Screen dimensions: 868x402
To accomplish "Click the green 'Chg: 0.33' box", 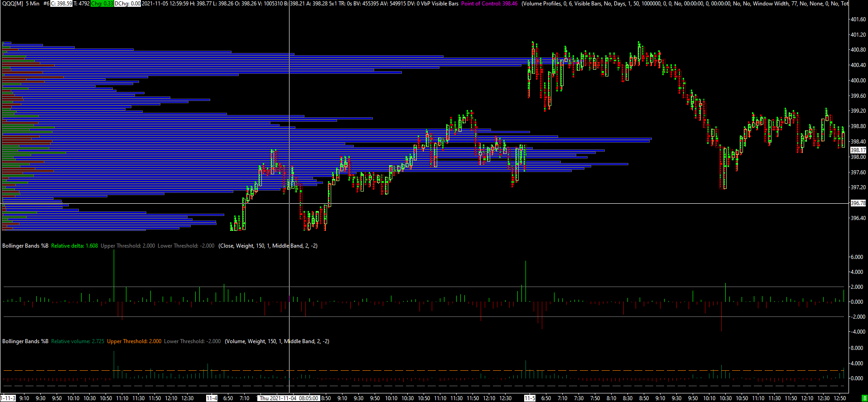I will click(102, 4).
